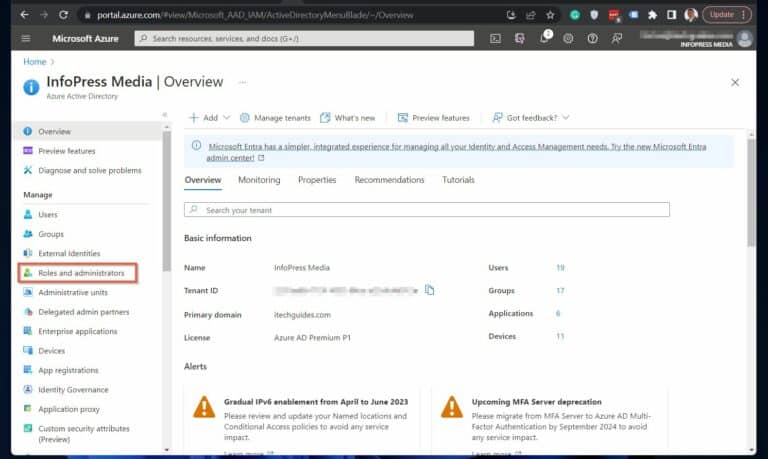Open the ellipsis menu next to Overview title

242,82
